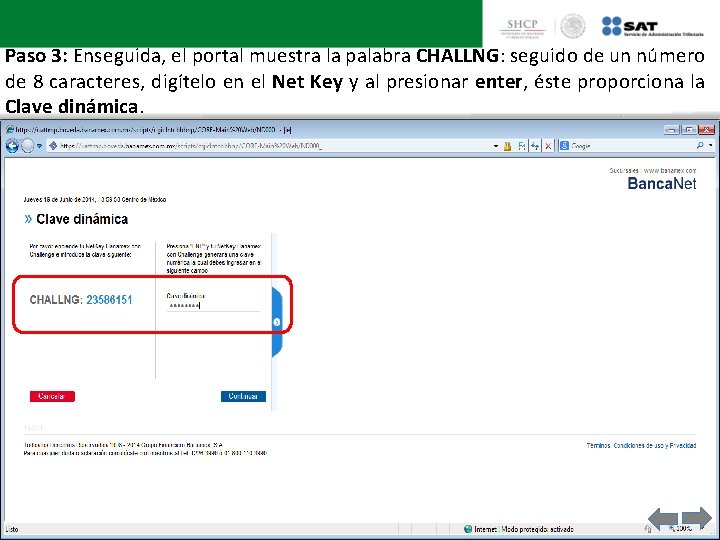Expand the address bar URL history dropdown
This screenshot has width=720, height=540.
tap(495, 146)
